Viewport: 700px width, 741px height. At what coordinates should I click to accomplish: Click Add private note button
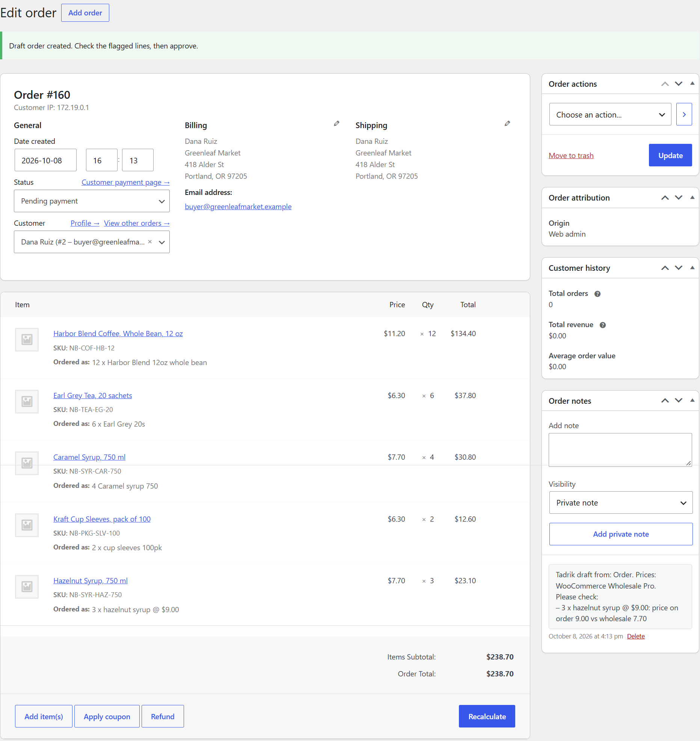coord(621,534)
